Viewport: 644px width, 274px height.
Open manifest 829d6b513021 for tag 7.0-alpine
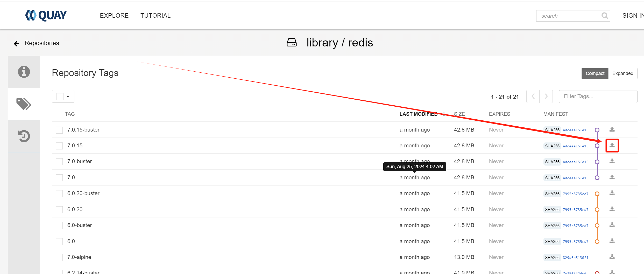click(x=575, y=258)
